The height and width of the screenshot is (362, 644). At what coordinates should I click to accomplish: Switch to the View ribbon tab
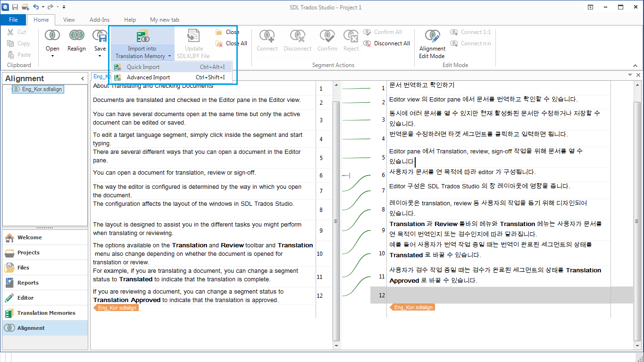click(69, 20)
